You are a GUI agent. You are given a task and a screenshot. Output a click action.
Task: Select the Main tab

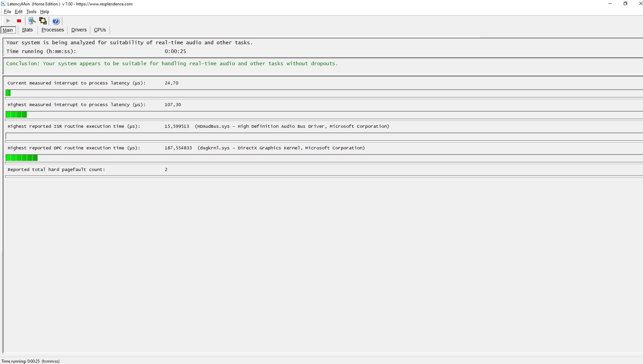(x=8, y=30)
